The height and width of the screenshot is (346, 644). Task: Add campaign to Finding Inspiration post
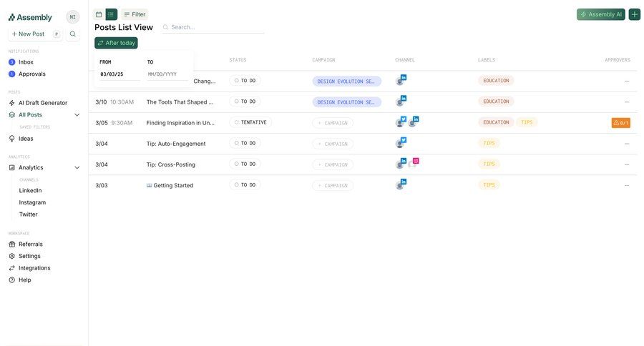(x=333, y=123)
